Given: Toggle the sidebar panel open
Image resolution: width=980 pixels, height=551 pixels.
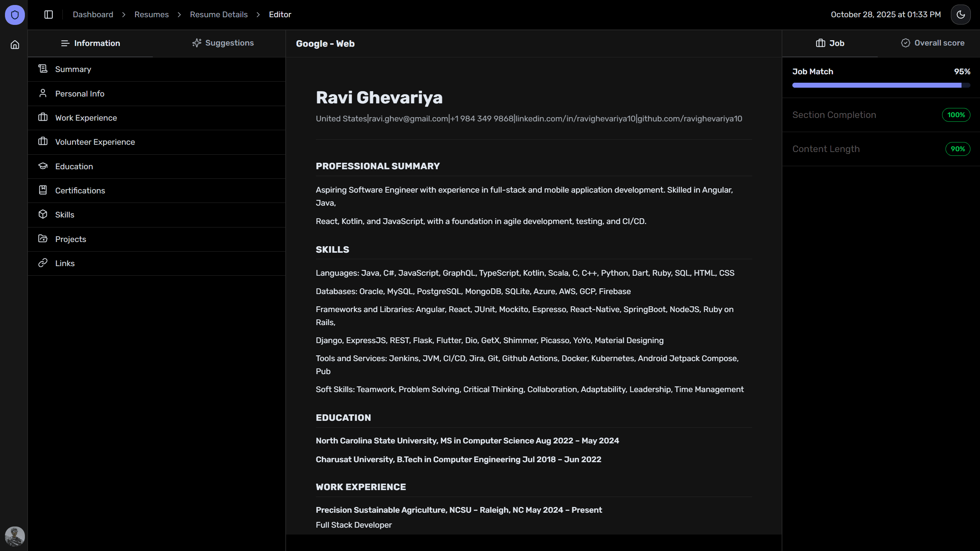Looking at the screenshot, I should (x=49, y=14).
